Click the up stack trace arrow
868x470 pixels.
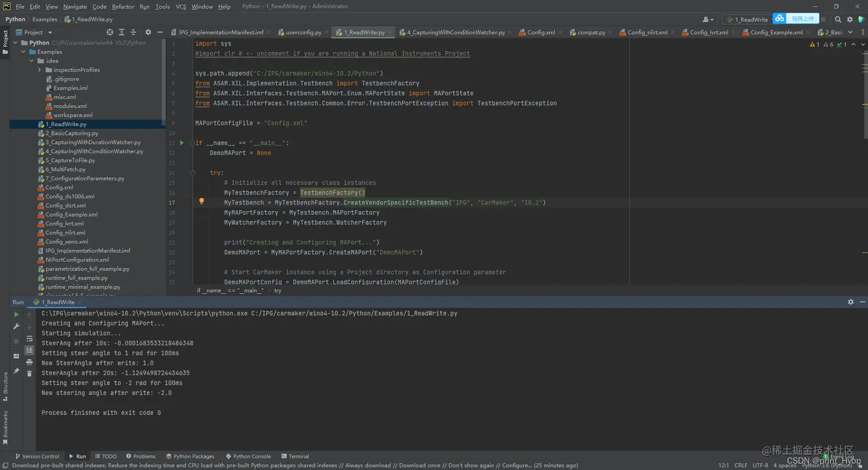pos(29,315)
